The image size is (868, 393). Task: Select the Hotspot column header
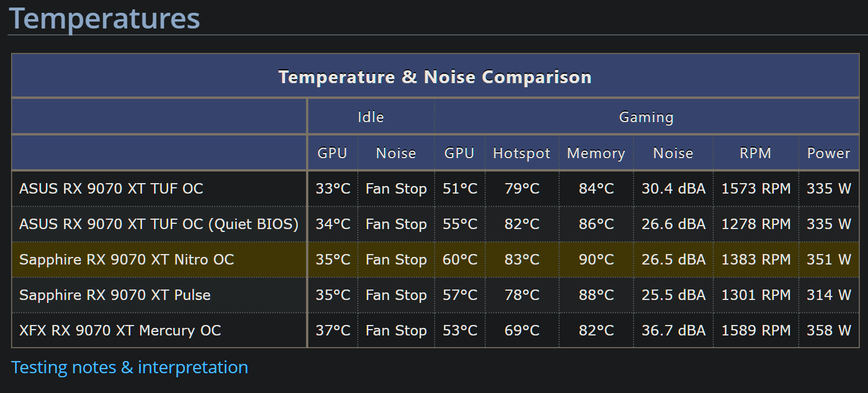(x=521, y=153)
